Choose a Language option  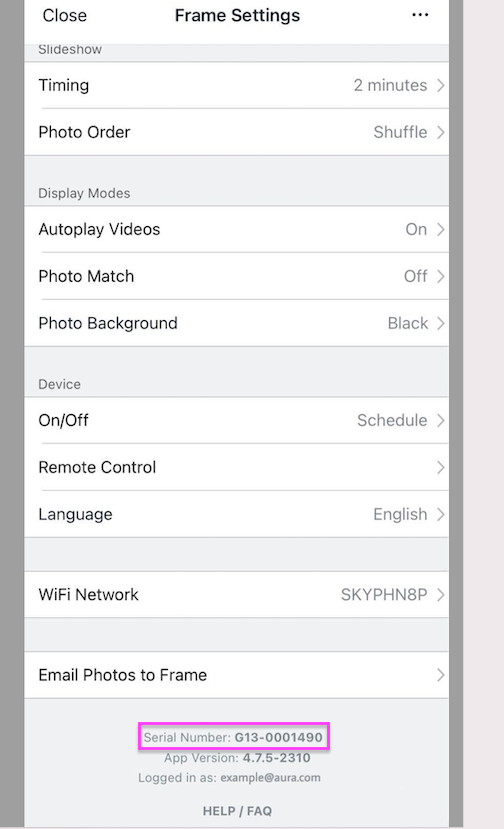pyautogui.click(x=236, y=514)
